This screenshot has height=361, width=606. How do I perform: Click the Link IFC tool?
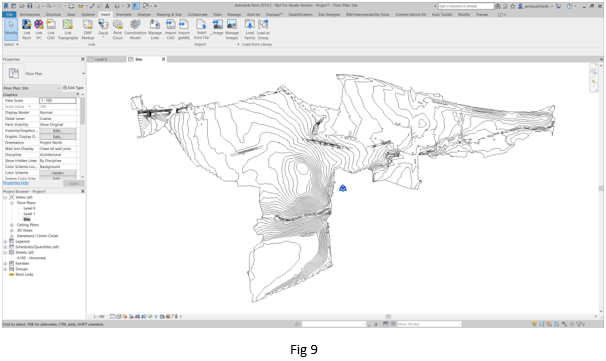pos(39,29)
